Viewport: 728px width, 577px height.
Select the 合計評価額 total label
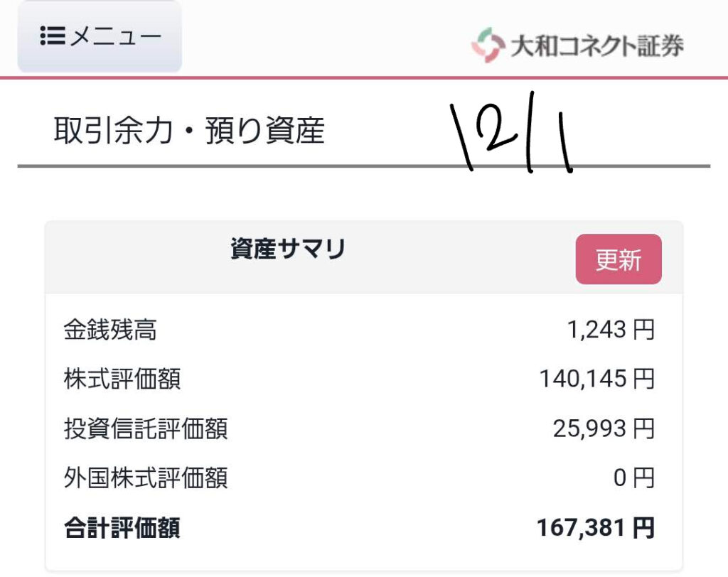point(122,528)
